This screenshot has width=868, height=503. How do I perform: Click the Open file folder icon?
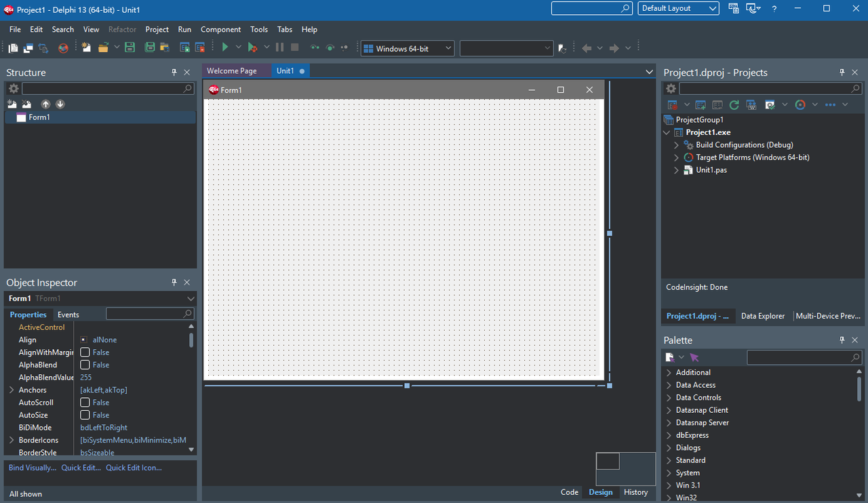(104, 47)
